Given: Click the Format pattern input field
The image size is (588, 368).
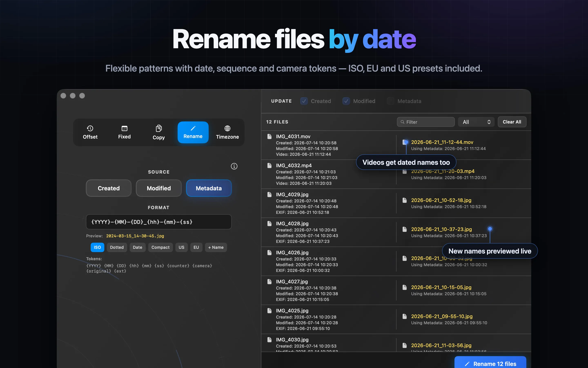Looking at the screenshot, I should point(159,222).
